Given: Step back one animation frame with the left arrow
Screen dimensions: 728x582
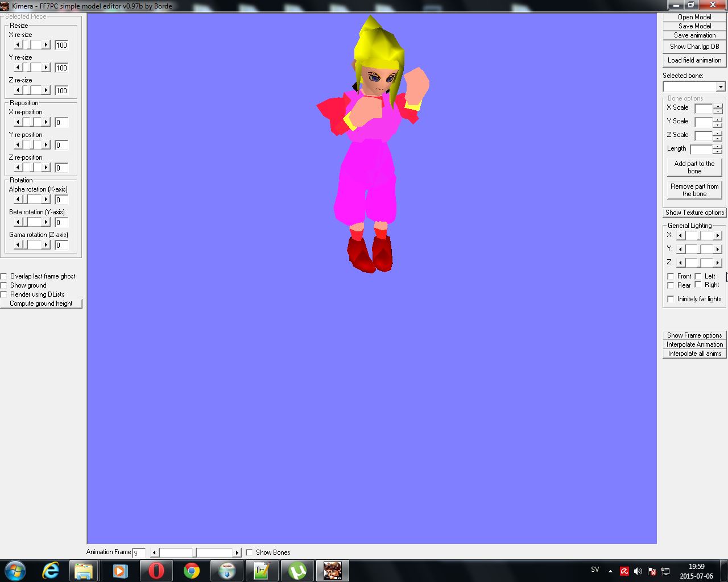Looking at the screenshot, I should [x=154, y=552].
